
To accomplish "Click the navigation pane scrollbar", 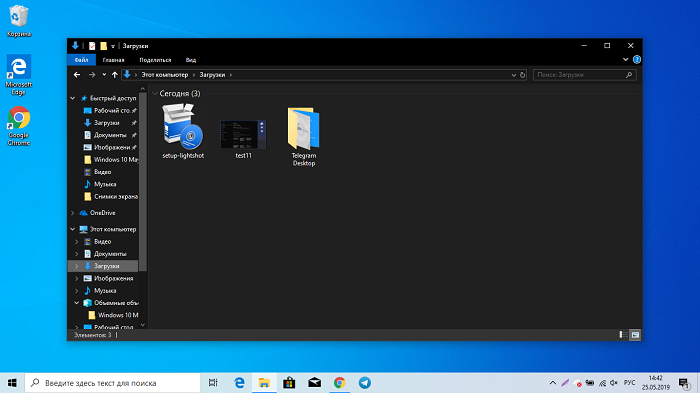I will 143,182.
